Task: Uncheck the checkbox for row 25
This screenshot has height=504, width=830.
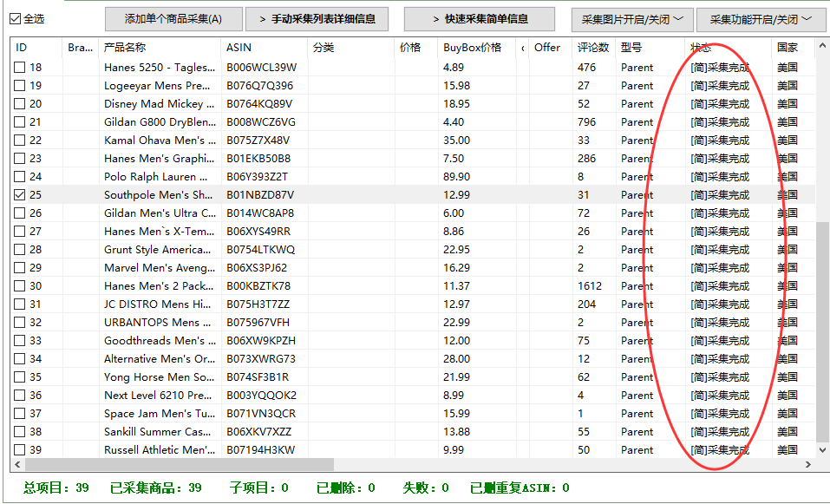Action: [20, 195]
